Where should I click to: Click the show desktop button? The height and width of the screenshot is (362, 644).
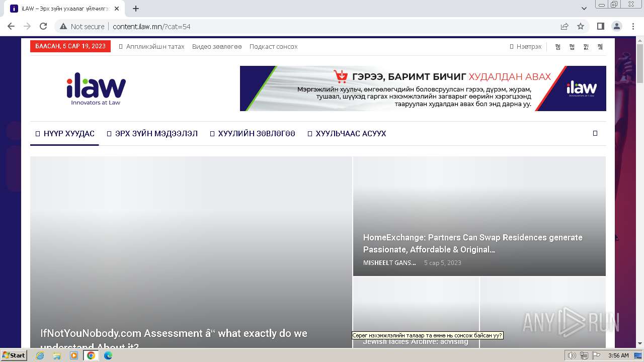pos(638,355)
